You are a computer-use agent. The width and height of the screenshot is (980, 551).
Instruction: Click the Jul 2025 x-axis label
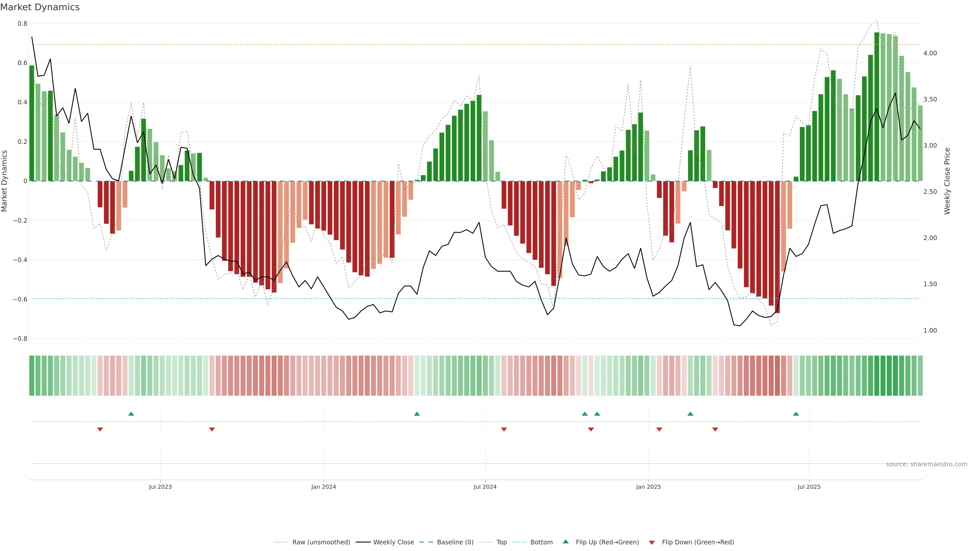point(809,487)
